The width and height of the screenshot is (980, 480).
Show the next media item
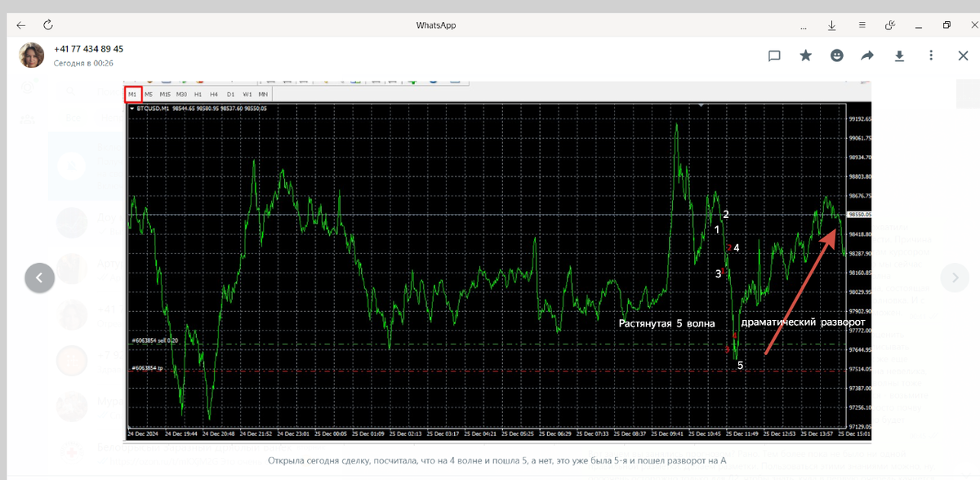coord(955,278)
